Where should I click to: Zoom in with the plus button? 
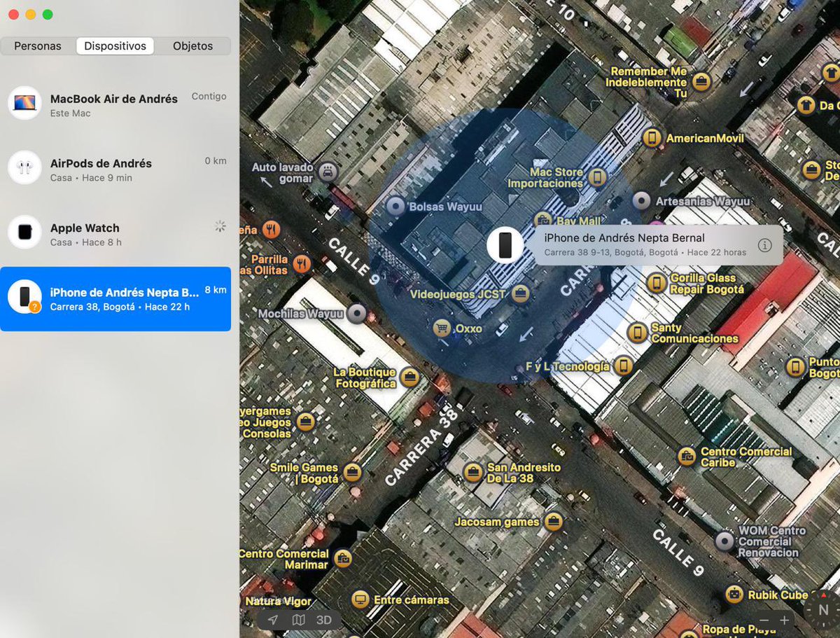click(785, 620)
